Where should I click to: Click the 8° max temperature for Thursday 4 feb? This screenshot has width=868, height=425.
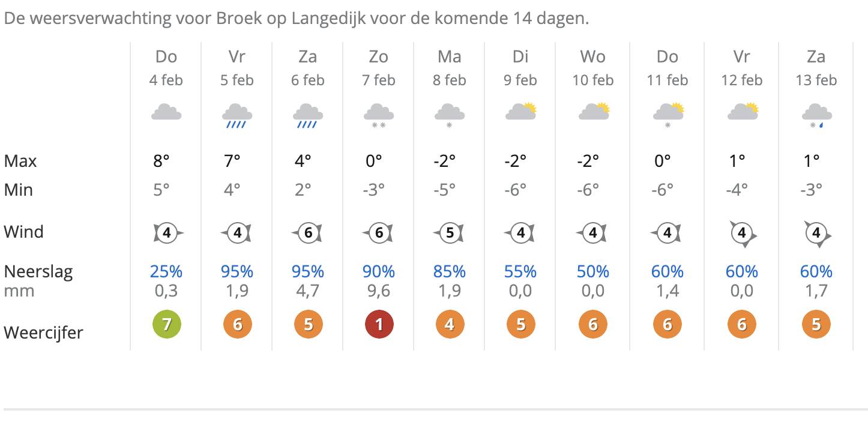pyautogui.click(x=161, y=161)
